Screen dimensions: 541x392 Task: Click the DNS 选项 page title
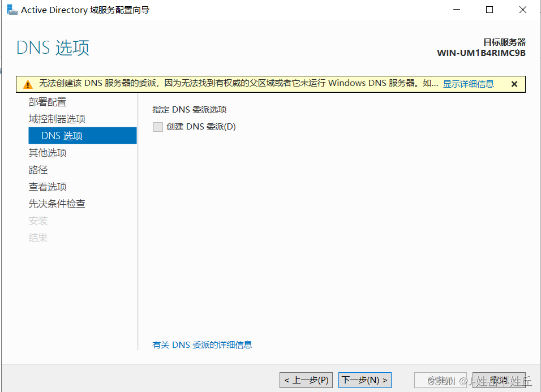click(53, 48)
